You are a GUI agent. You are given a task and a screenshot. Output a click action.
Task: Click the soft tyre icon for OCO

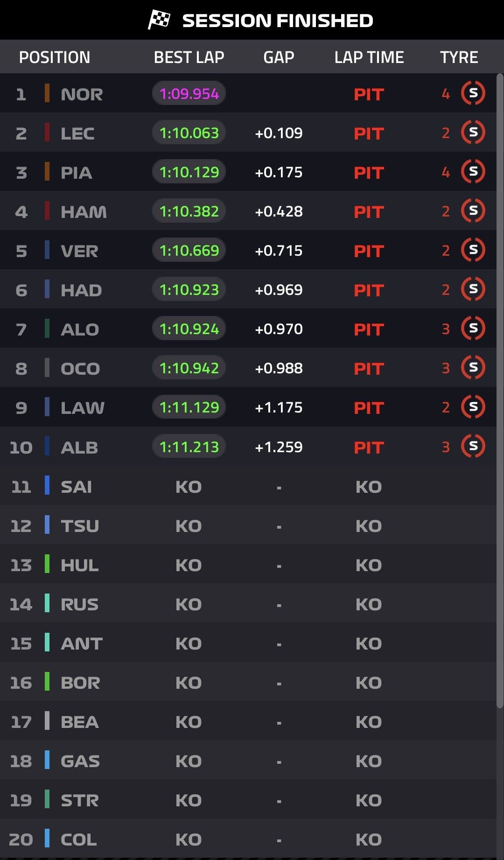[473, 368]
